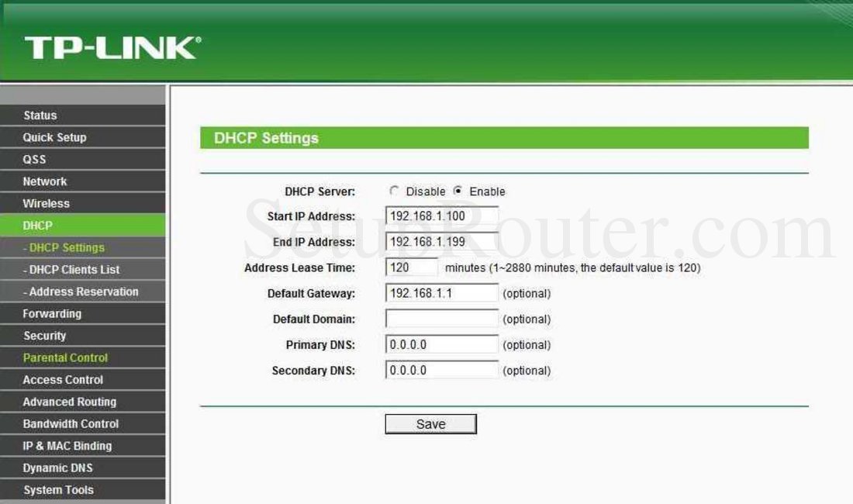Click the Default Domain input box
Screen dimensions: 853x504
442,319
